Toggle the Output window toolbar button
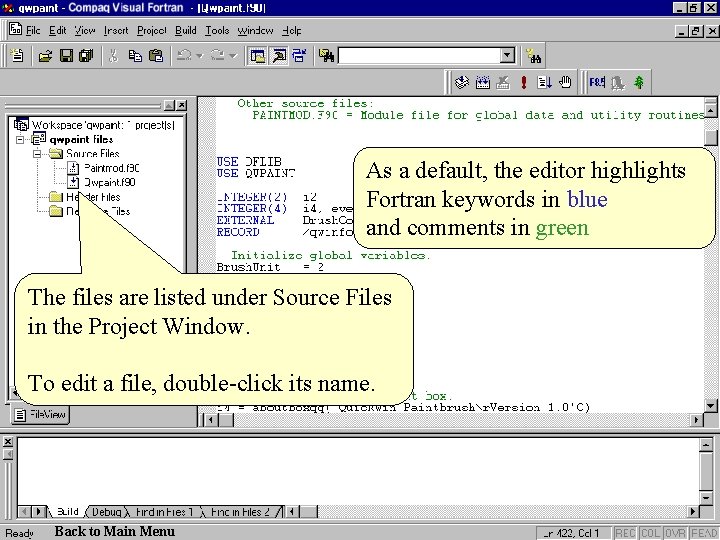Screen dimensions: 720x540 [278, 56]
